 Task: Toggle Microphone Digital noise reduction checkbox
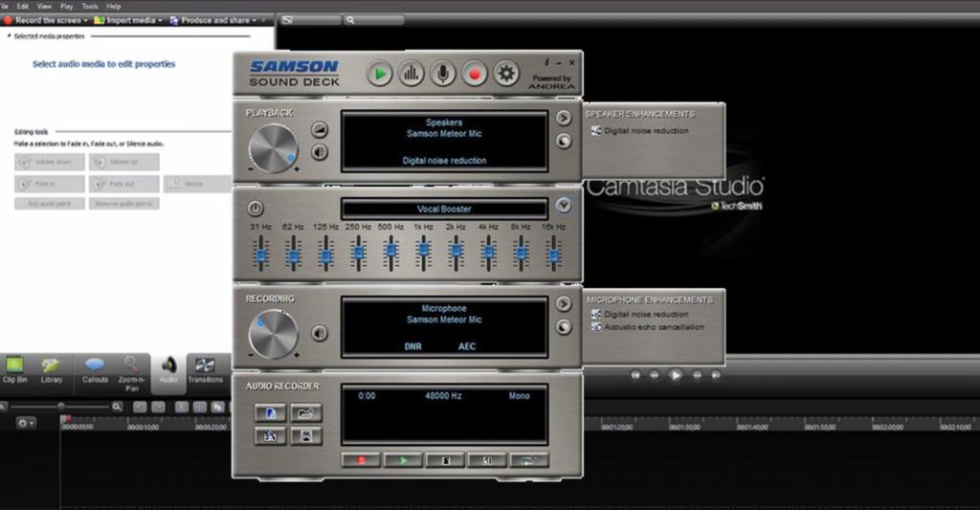(594, 314)
